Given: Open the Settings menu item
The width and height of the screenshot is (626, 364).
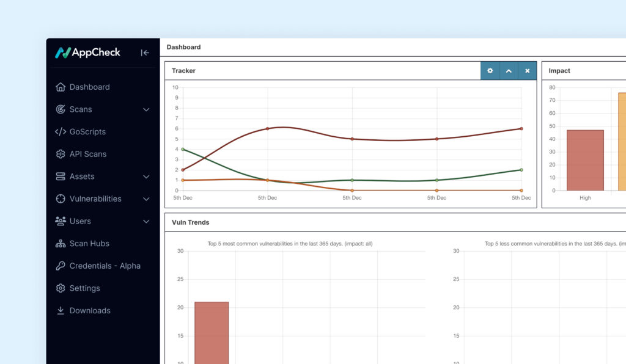Looking at the screenshot, I should (x=84, y=288).
